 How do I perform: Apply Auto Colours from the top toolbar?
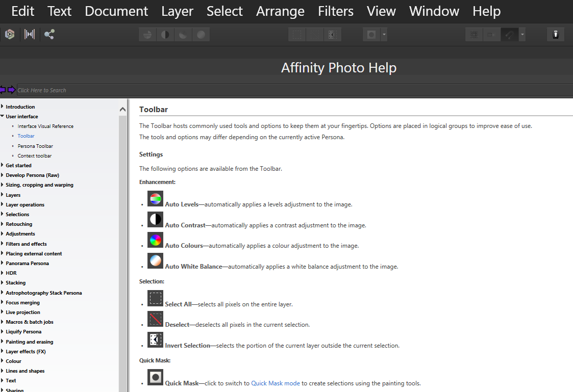click(x=183, y=35)
